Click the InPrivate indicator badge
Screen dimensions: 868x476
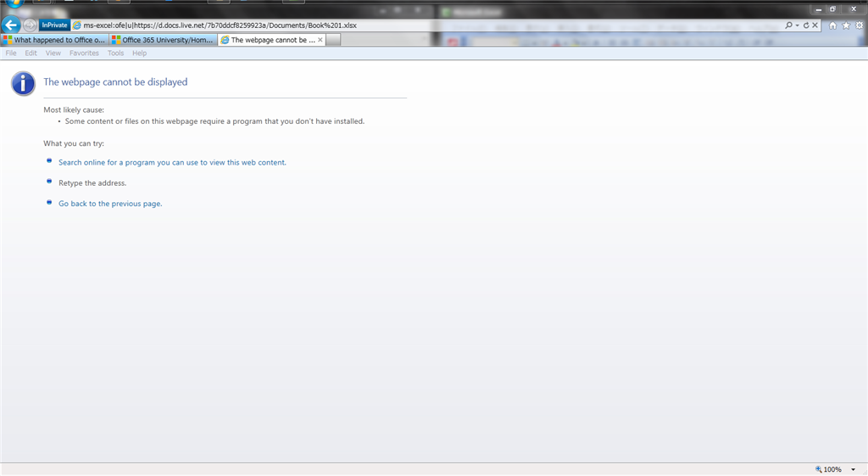point(54,25)
